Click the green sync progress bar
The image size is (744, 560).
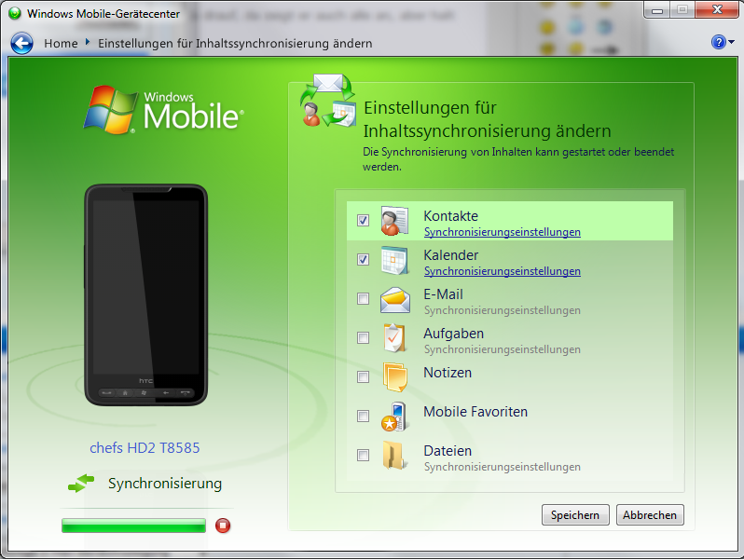coord(134,526)
